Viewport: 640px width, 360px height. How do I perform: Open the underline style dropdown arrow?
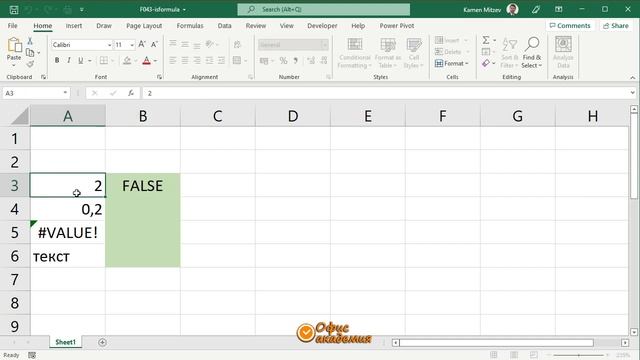click(90, 61)
